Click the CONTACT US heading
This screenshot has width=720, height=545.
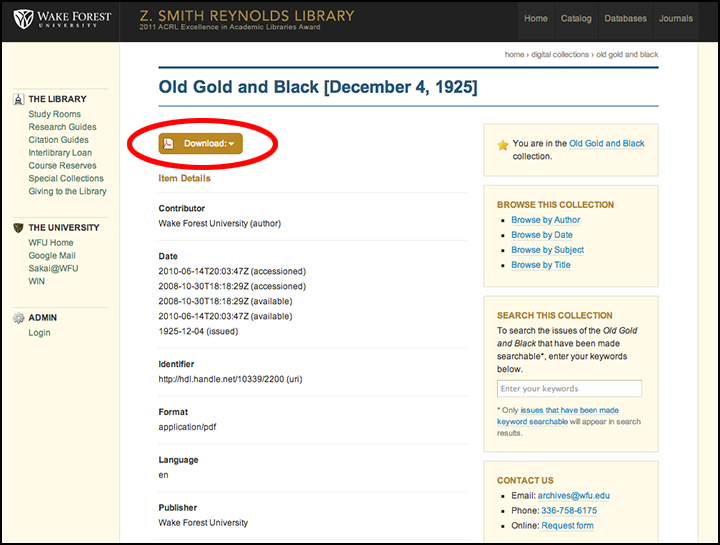coord(525,480)
